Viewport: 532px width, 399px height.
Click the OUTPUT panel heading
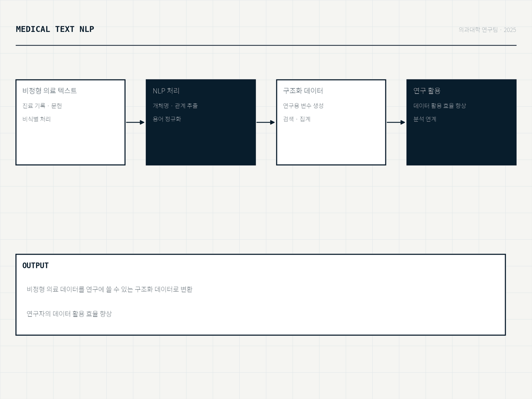[36, 266]
